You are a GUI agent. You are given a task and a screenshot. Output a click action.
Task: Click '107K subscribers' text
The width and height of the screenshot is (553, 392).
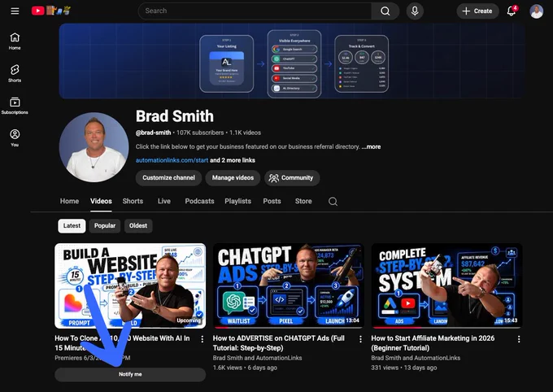[200, 133]
